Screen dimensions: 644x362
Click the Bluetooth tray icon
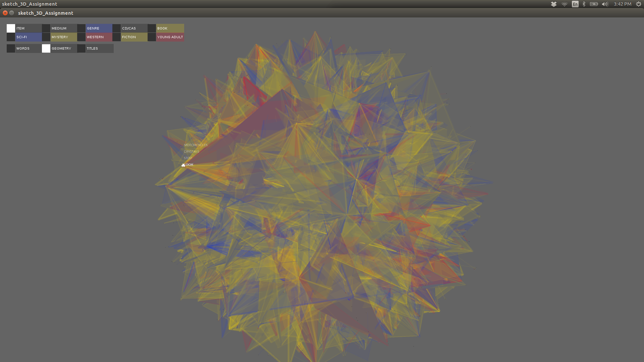(584, 4)
